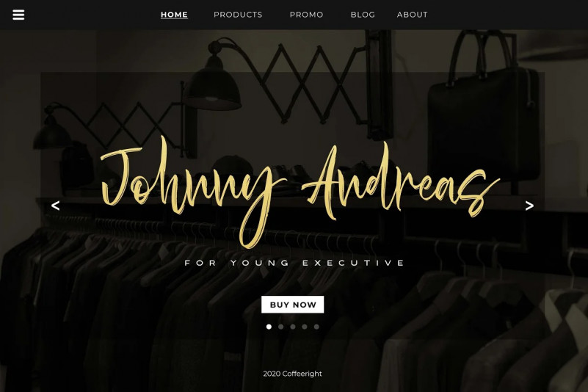The height and width of the screenshot is (392, 588).
Task: Jump to the fifth carousel dot
Action: click(x=316, y=327)
